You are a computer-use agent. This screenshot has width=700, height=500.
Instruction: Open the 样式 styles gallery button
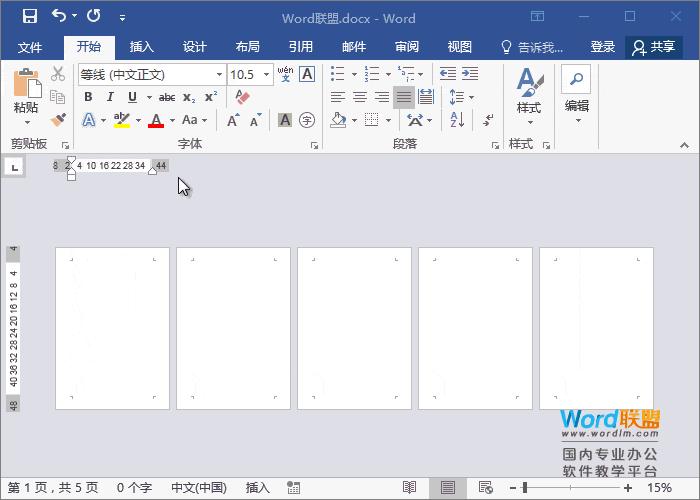[x=529, y=96]
